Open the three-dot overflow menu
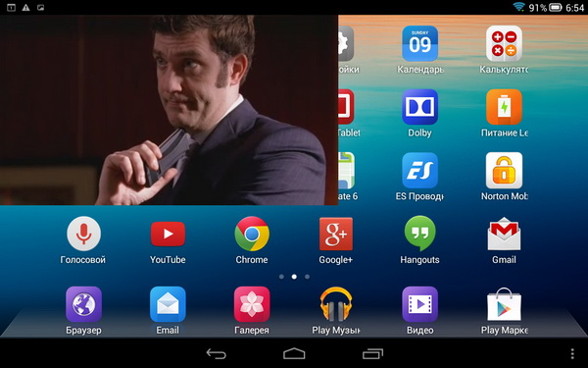This screenshot has width=588, height=368. [572, 353]
